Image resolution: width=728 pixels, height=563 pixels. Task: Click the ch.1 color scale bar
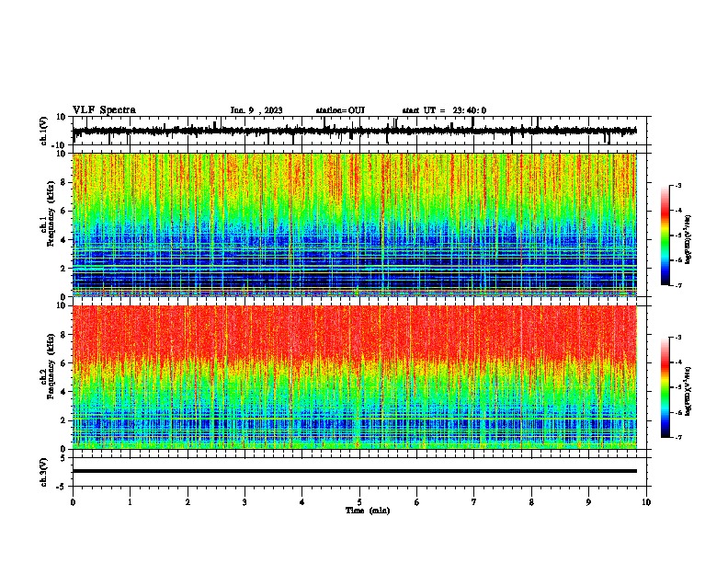pos(665,236)
